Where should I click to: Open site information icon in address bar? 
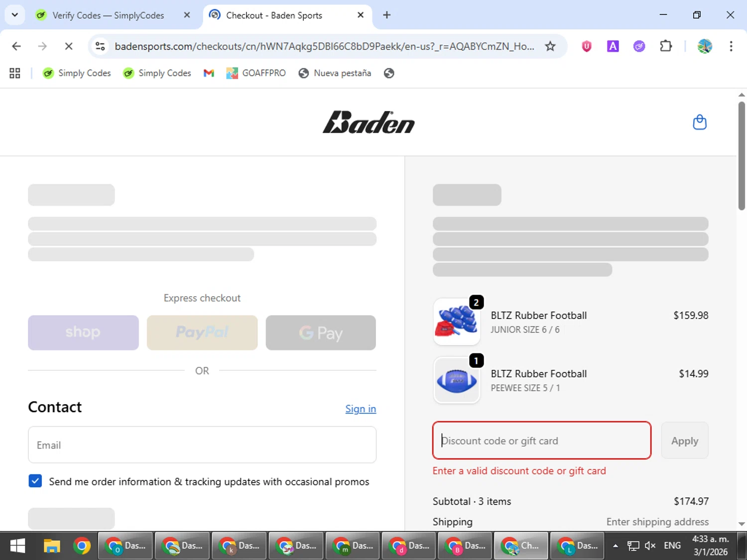pyautogui.click(x=100, y=46)
